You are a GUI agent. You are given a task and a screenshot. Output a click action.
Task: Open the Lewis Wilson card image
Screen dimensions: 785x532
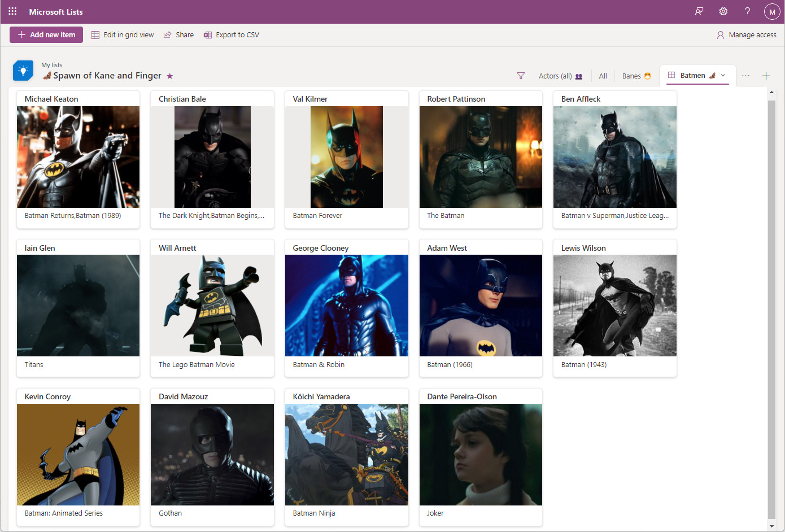pyautogui.click(x=615, y=306)
